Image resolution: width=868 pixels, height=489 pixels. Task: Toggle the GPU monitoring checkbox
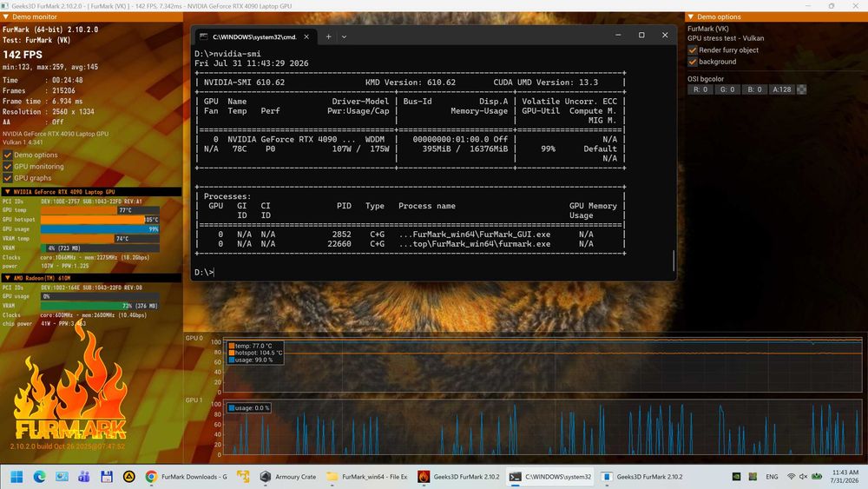(x=8, y=166)
